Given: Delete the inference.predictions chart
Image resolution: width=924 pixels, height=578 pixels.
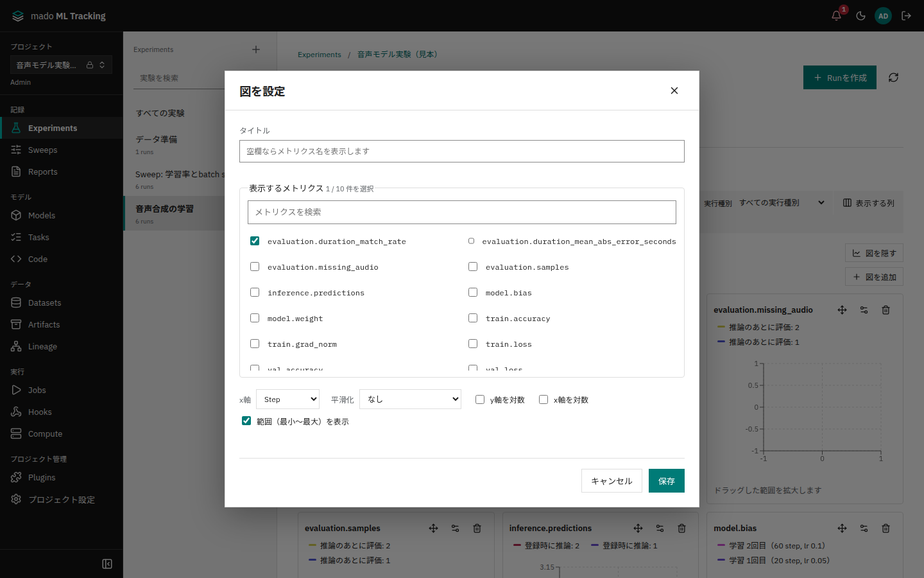Looking at the screenshot, I should point(682,529).
